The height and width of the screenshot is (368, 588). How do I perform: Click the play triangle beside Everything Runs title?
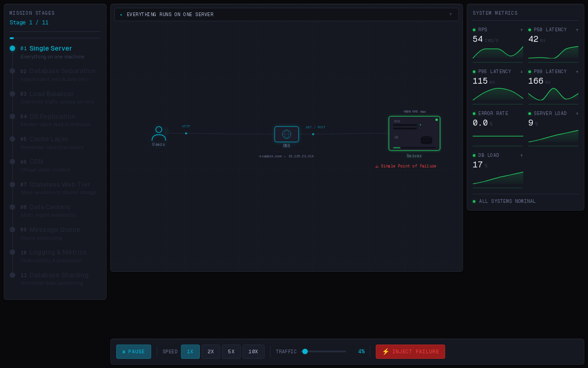(x=122, y=15)
